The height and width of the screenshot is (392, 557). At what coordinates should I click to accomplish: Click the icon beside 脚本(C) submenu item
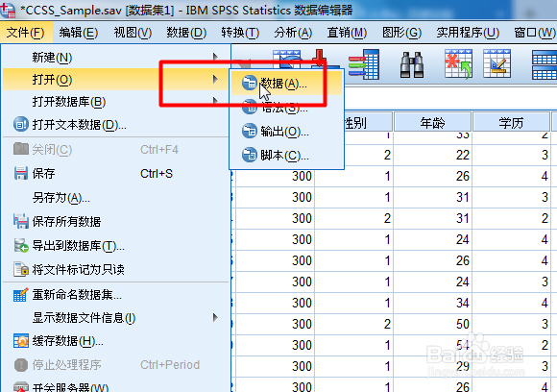click(250, 155)
